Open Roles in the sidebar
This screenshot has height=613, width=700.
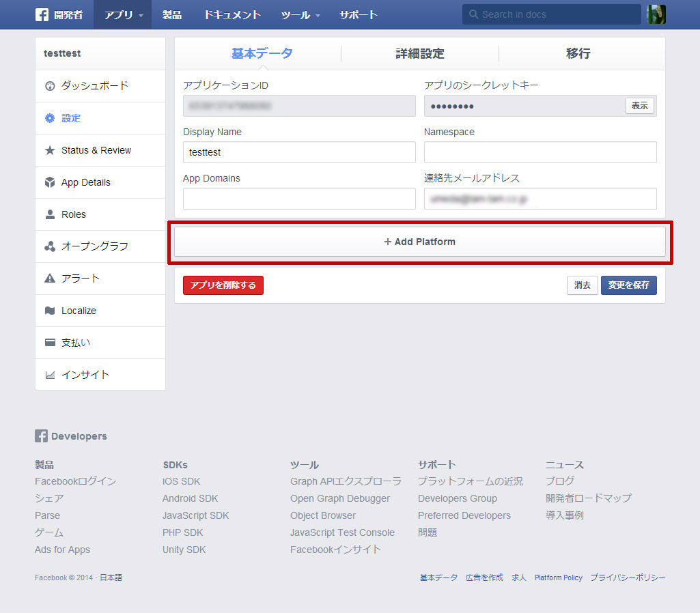tap(100, 214)
